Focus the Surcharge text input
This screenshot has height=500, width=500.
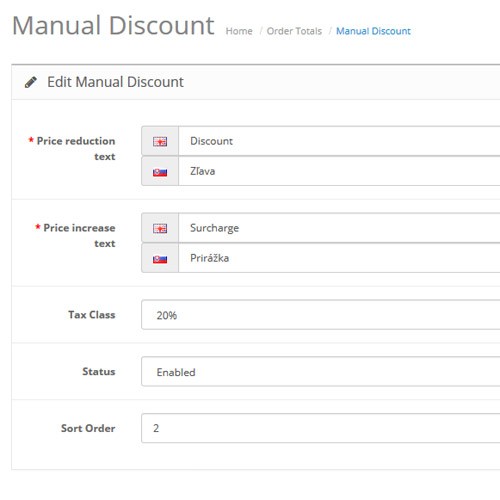point(339,228)
